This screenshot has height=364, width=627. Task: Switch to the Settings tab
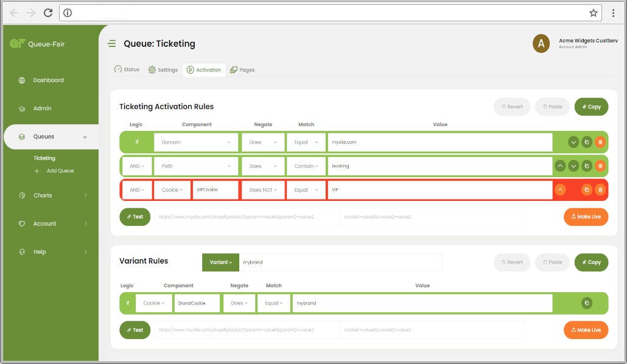[163, 69]
